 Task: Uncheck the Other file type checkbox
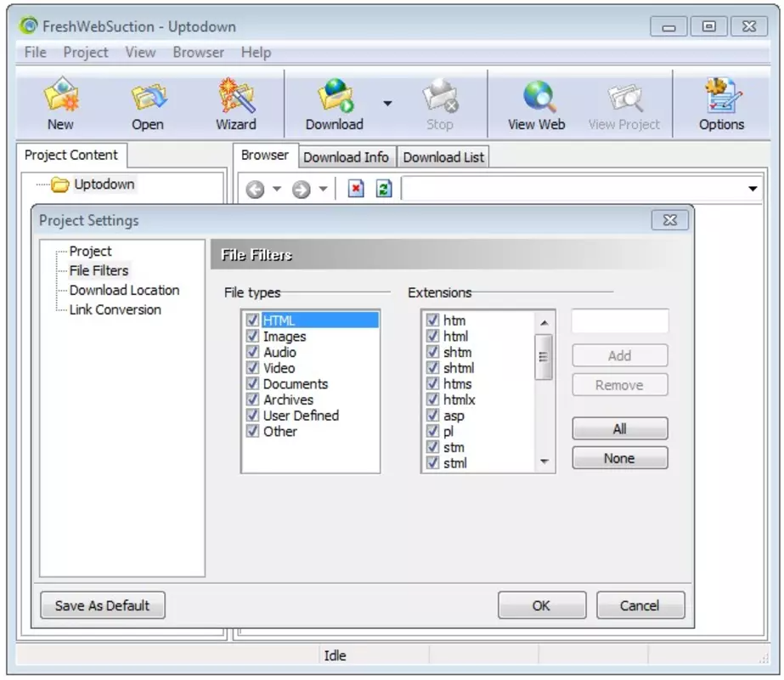pos(252,431)
